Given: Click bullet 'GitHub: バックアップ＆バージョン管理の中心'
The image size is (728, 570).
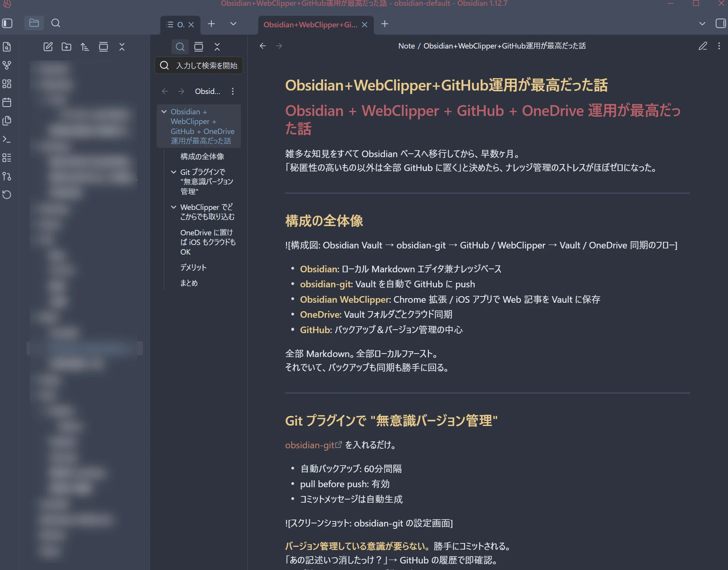Looking at the screenshot, I should (382, 330).
